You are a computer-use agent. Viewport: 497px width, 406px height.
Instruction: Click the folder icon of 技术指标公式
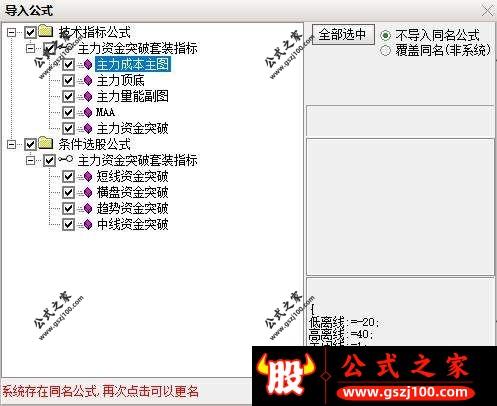(x=46, y=31)
